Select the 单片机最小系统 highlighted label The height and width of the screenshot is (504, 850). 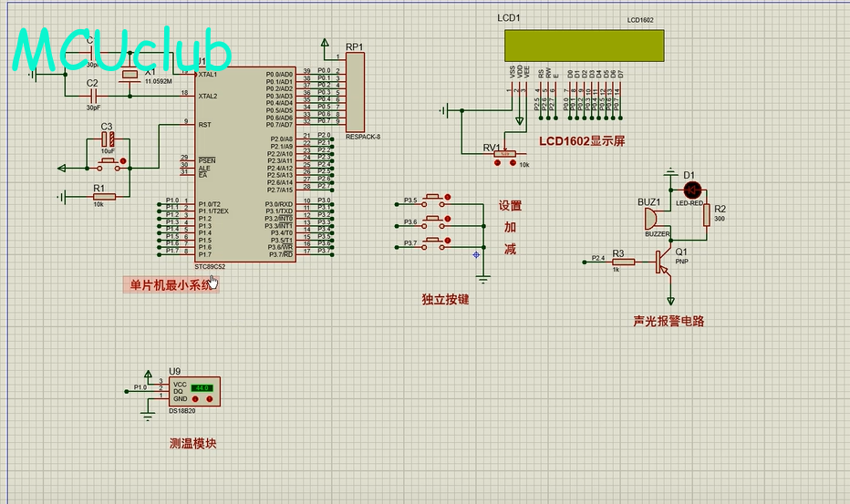(171, 284)
